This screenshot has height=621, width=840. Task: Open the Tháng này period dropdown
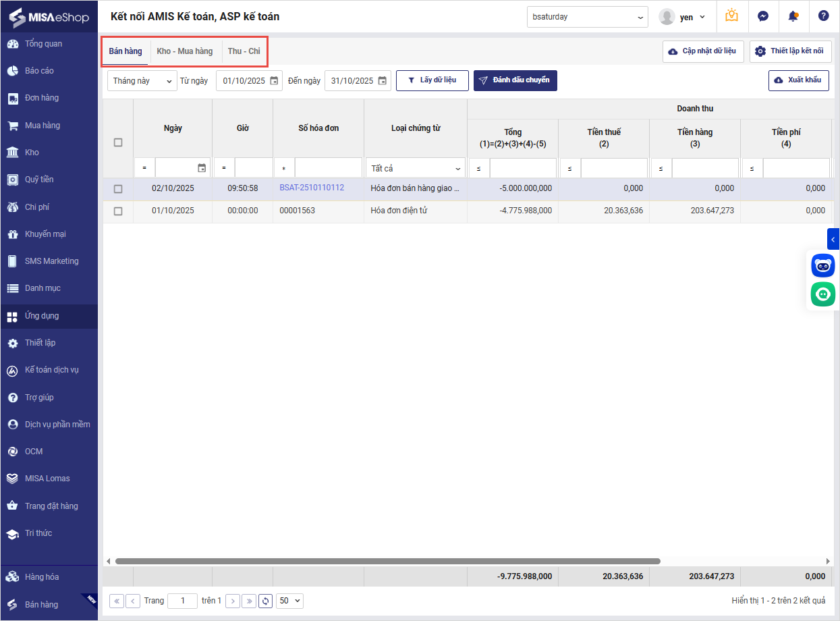pyautogui.click(x=142, y=81)
